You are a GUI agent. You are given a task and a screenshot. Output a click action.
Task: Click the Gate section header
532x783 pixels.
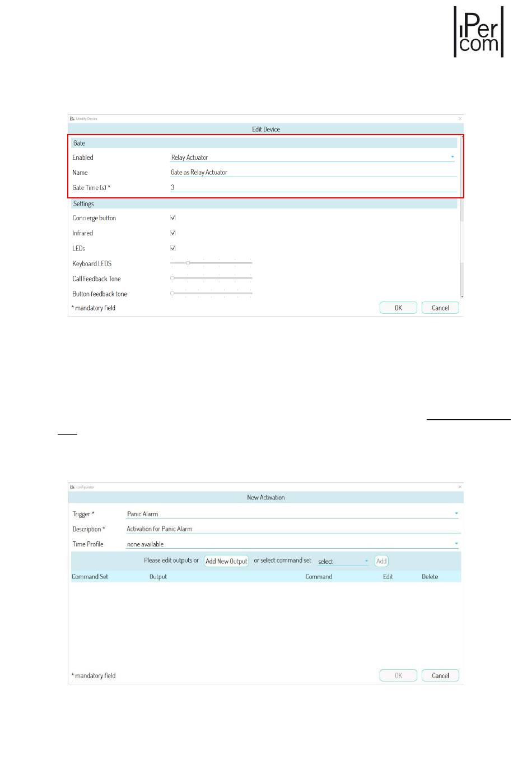coord(264,143)
